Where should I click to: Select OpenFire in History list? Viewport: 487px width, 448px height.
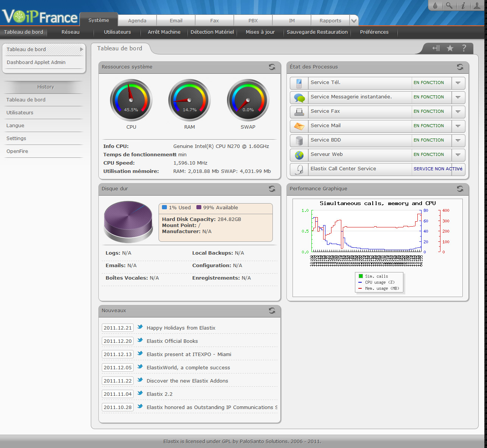(17, 151)
